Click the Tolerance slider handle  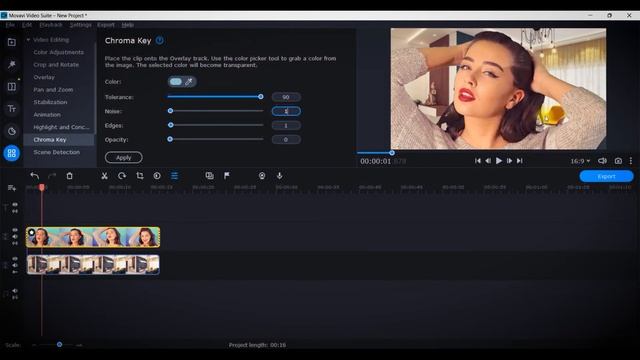pos(260,97)
